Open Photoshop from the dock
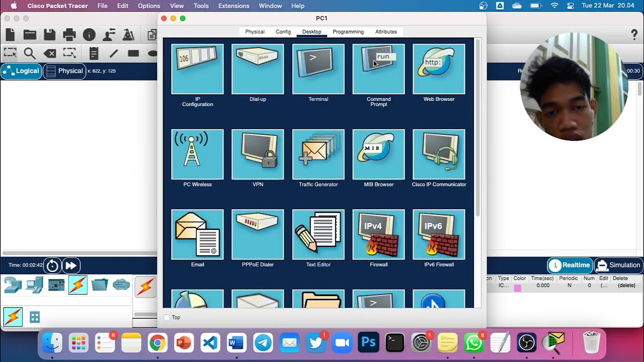 (368, 343)
